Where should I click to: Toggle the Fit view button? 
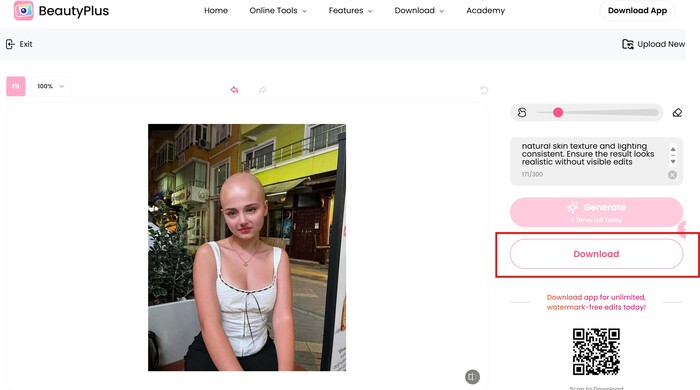tap(16, 86)
